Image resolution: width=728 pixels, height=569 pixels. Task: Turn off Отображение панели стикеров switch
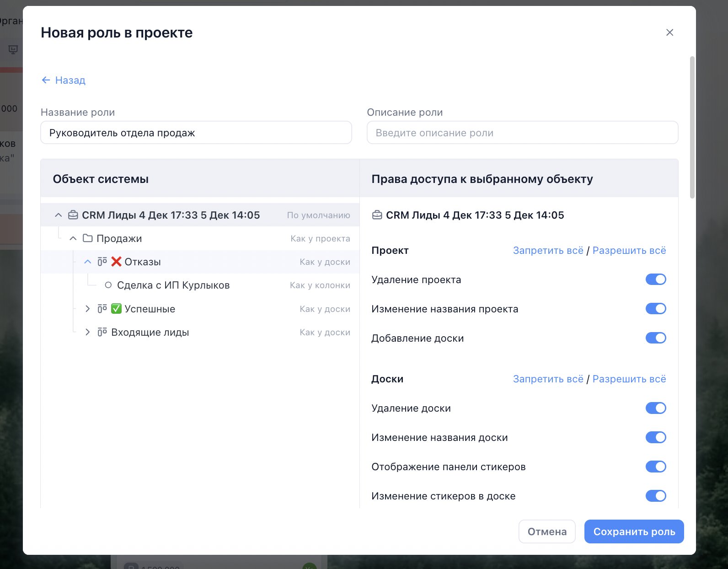tap(655, 467)
